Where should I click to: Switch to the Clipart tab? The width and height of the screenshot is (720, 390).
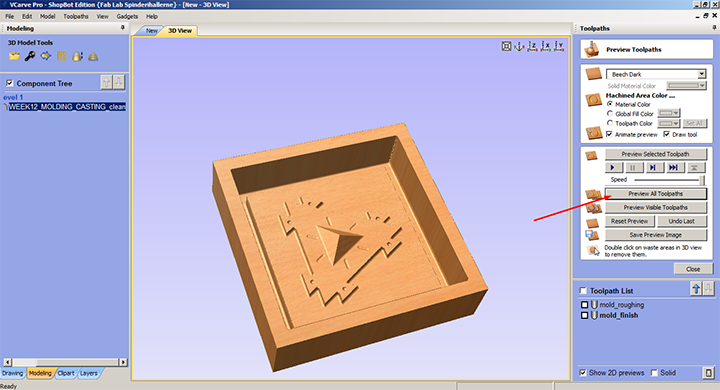click(x=66, y=373)
